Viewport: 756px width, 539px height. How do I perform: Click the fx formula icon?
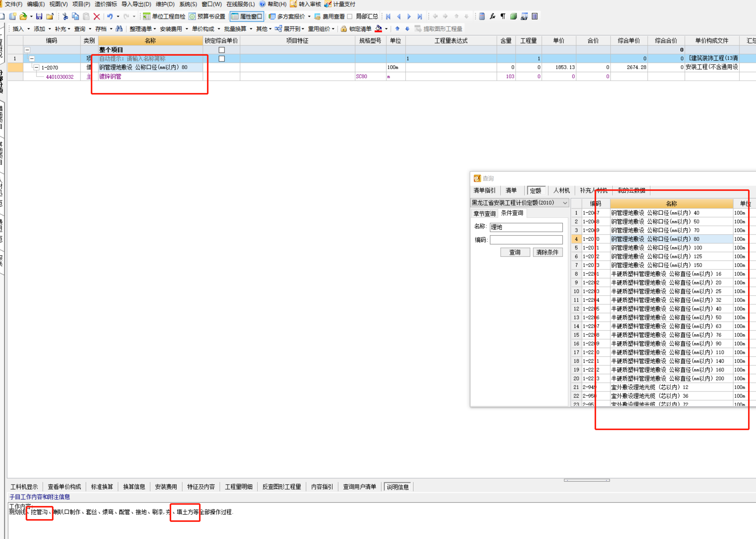493,16
